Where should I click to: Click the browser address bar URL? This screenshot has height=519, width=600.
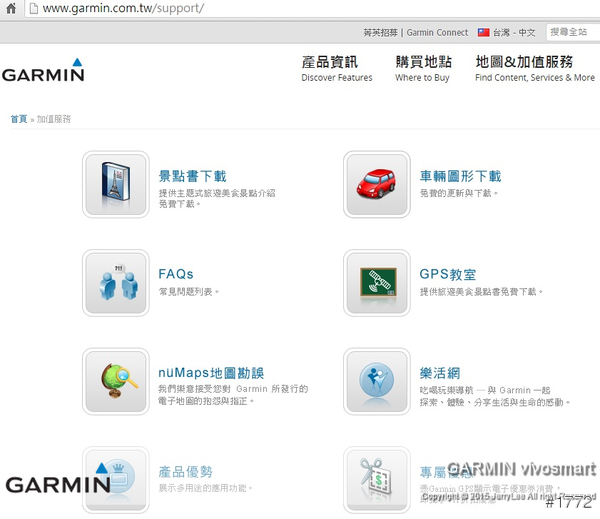click(x=123, y=8)
